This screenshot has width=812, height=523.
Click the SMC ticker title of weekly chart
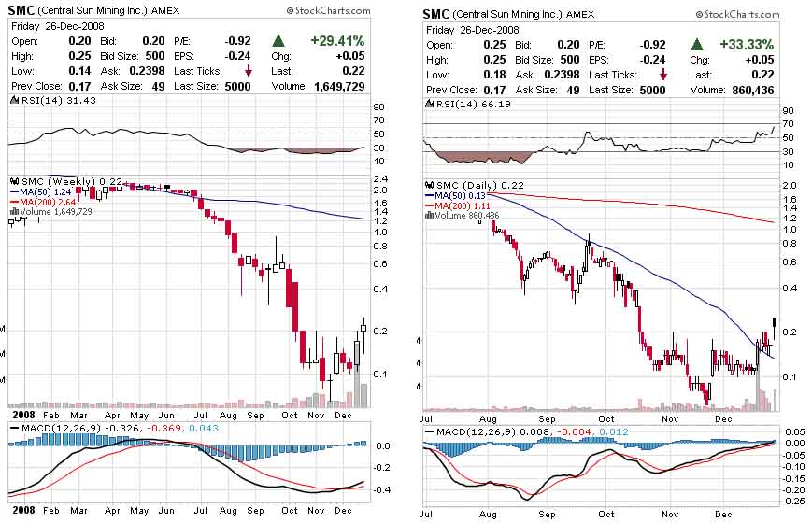click(x=21, y=10)
